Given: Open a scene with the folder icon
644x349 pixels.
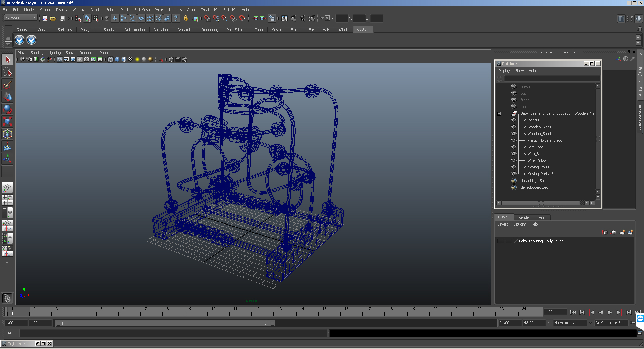Looking at the screenshot, I should 53,18.
